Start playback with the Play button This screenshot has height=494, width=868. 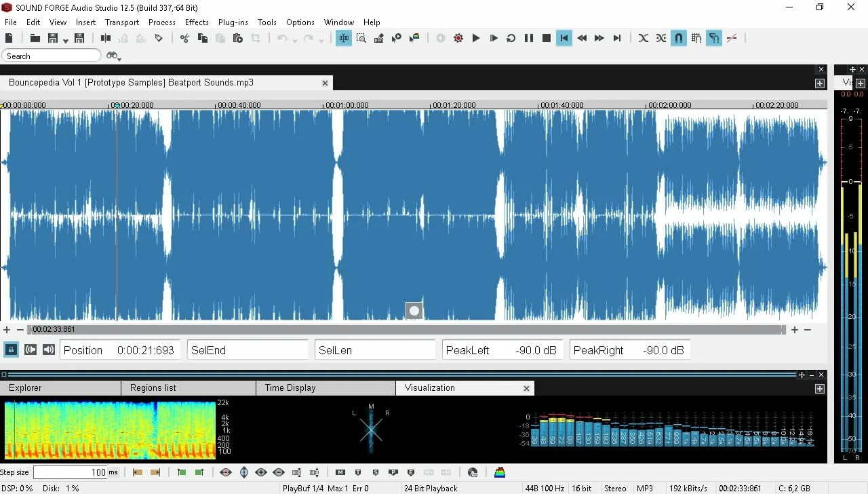click(476, 39)
